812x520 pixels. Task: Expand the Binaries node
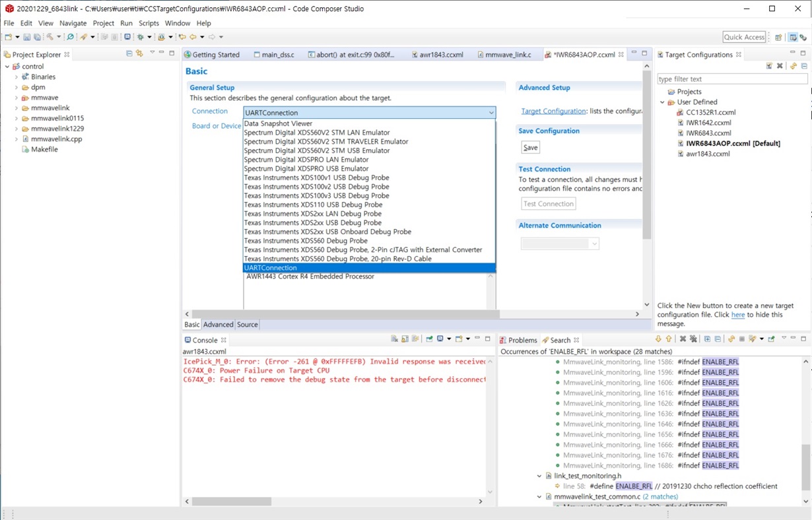click(x=17, y=77)
